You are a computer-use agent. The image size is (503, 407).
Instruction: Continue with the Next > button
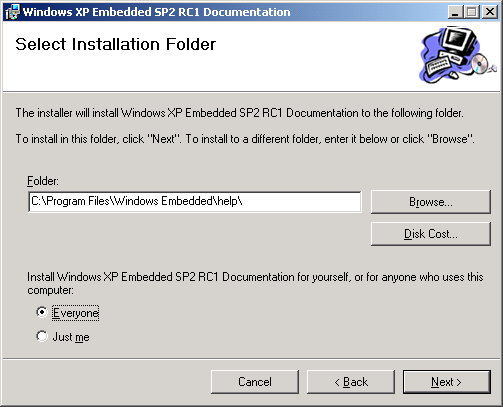(x=447, y=382)
